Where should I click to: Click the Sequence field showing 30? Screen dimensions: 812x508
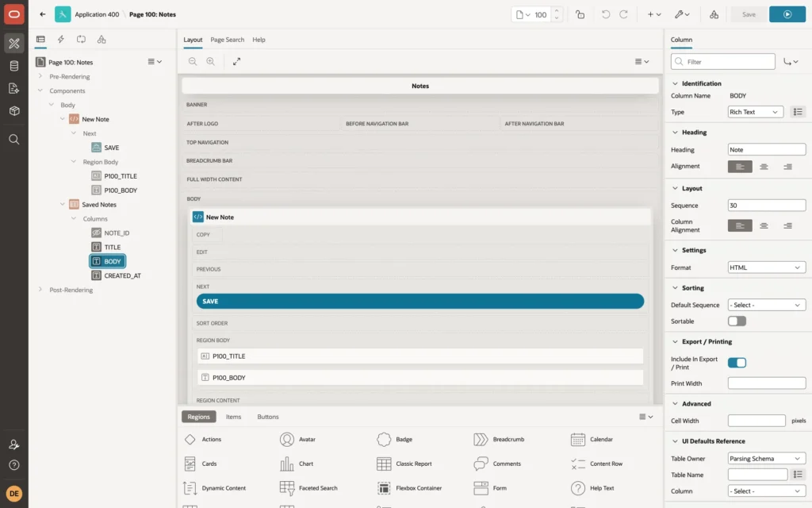tap(767, 206)
